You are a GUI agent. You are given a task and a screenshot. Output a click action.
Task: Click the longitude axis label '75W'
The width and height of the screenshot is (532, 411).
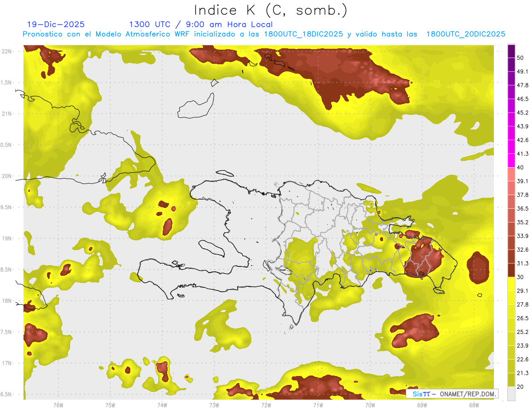[110, 405]
